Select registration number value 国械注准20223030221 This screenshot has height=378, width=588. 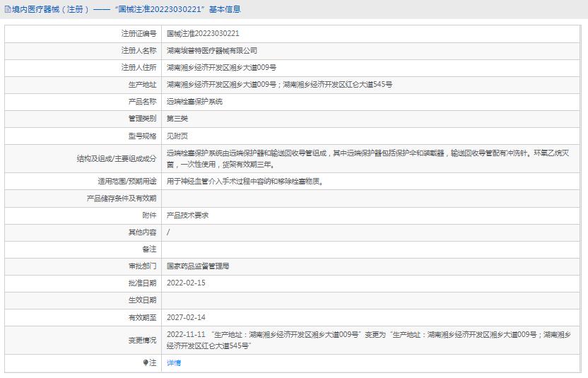[x=203, y=34]
